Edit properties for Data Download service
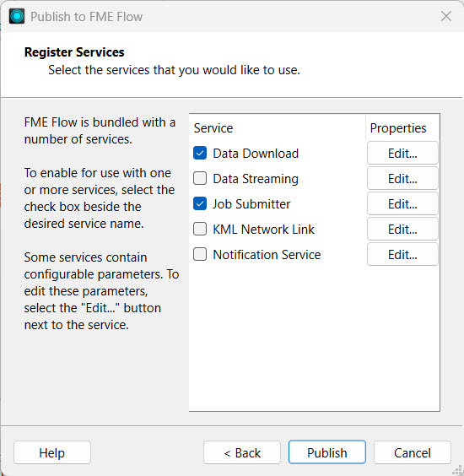The height and width of the screenshot is (476, 464). (x=402, y=153)
